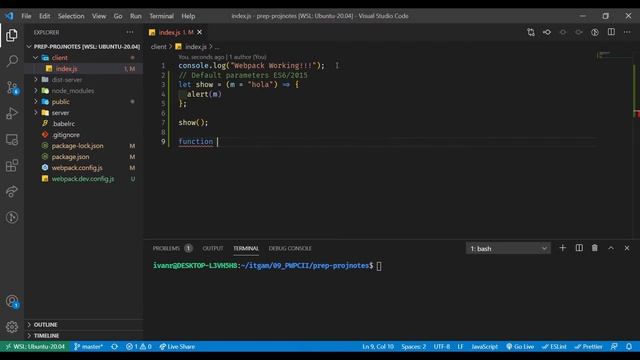Open the Search view in activity bar
Viewport: 640px width, 360px height.
pyautogui.click(x=12, y=61)
